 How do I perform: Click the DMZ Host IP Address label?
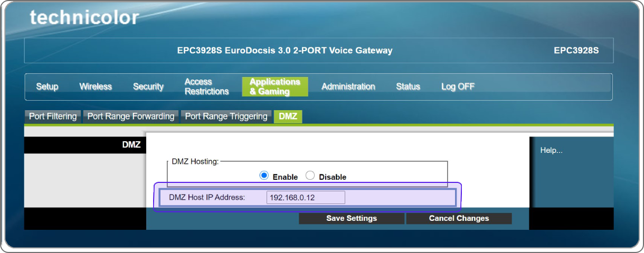pos(207,198)
